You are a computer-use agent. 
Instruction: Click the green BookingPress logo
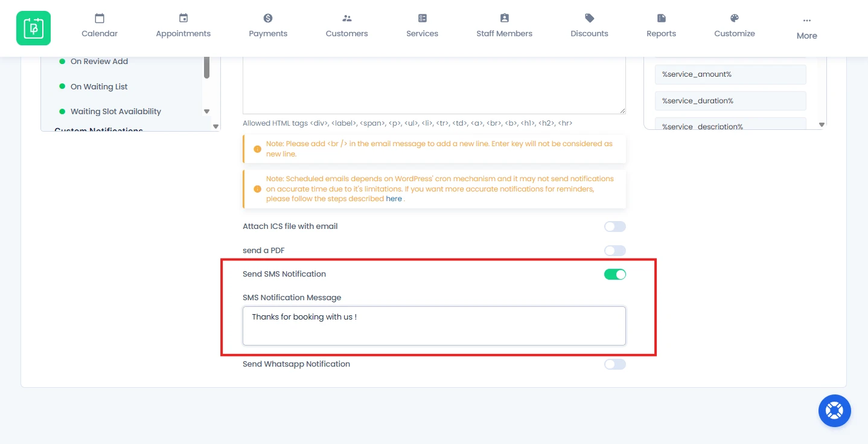pyautogui.click(x=33, y=28)
